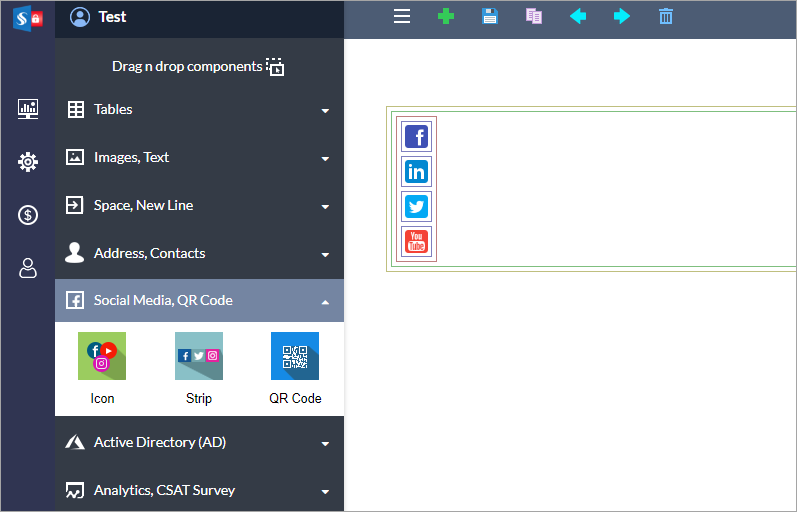Click the copy pages icon in toolbar
This screenshot has height=512, width=797.
tap(534, 16)
